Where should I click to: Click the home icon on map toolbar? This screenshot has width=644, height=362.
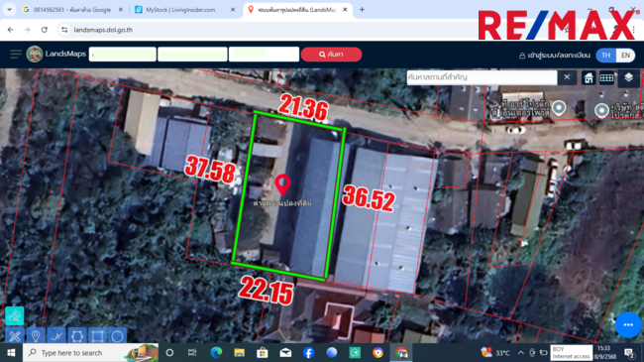pos(589,77)
